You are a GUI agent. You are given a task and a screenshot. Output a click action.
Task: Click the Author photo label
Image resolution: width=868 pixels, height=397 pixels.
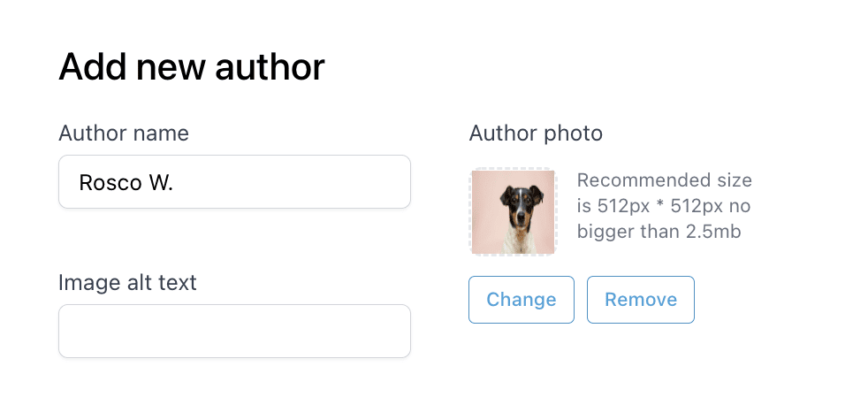point(536,134)
